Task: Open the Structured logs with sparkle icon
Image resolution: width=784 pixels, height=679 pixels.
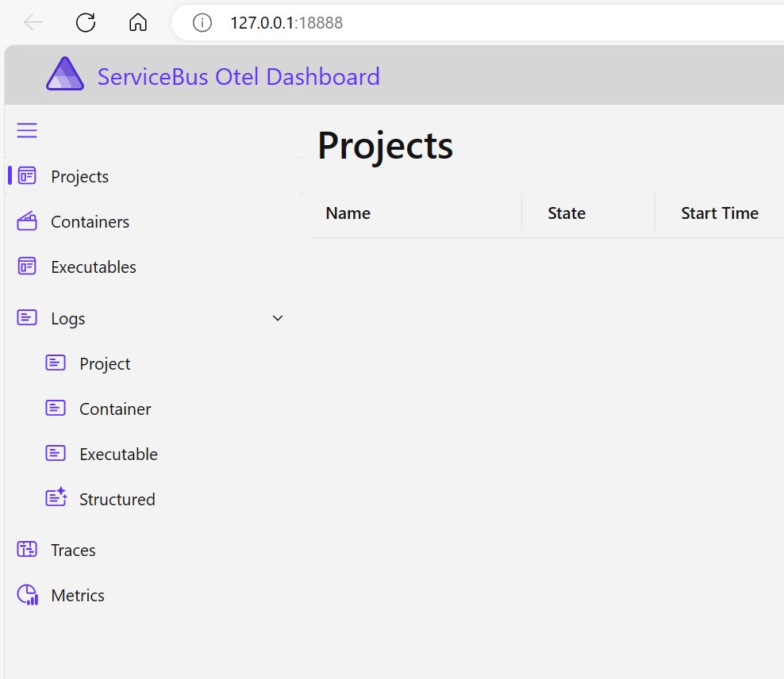Action: tap(56, 498)
